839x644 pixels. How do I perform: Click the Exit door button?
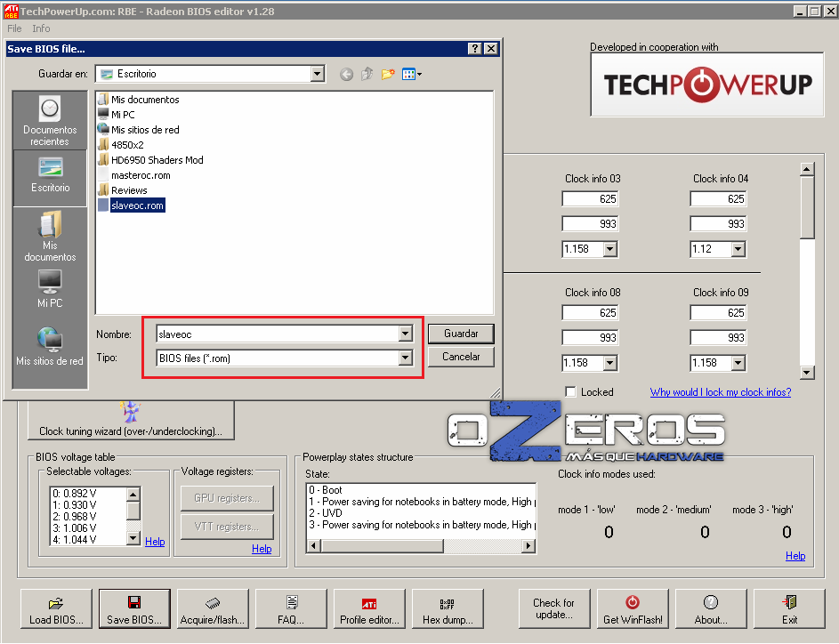(x=789, y=609)
